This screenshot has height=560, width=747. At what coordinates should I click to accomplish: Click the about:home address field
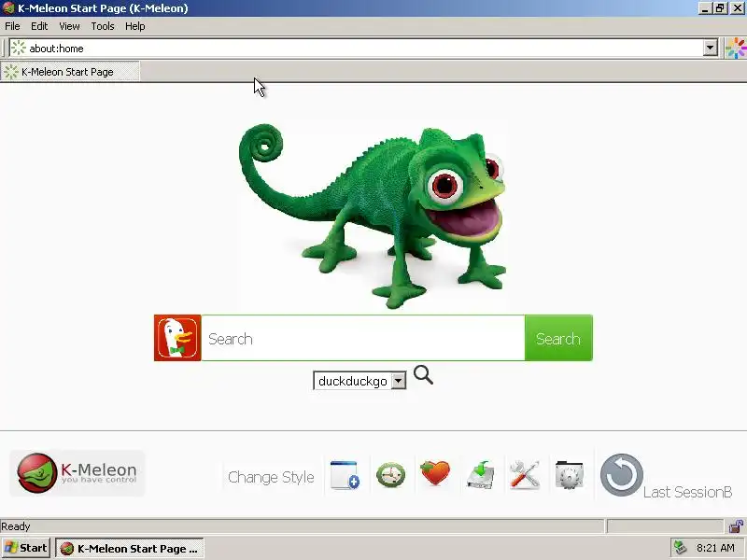(x=364, y=49)
